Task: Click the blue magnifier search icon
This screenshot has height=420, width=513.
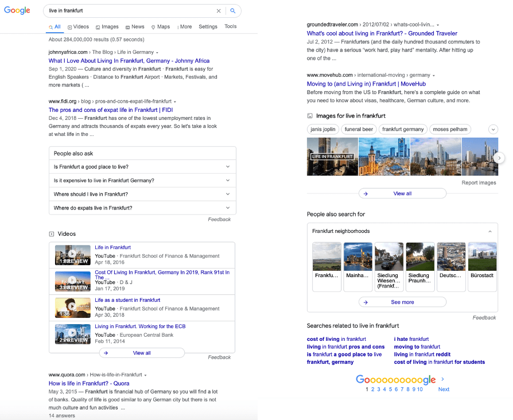Action: [233, 11]
